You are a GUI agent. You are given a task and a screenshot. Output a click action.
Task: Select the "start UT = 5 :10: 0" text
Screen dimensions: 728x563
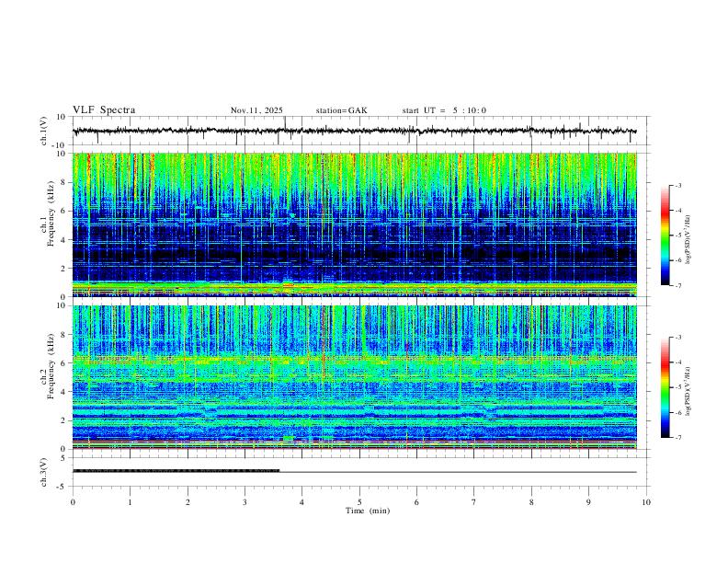(444, 110)
